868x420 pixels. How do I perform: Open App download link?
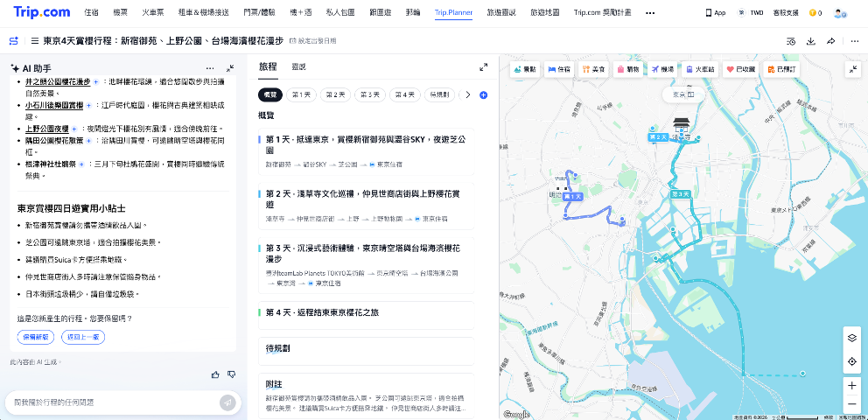[716, 13]
